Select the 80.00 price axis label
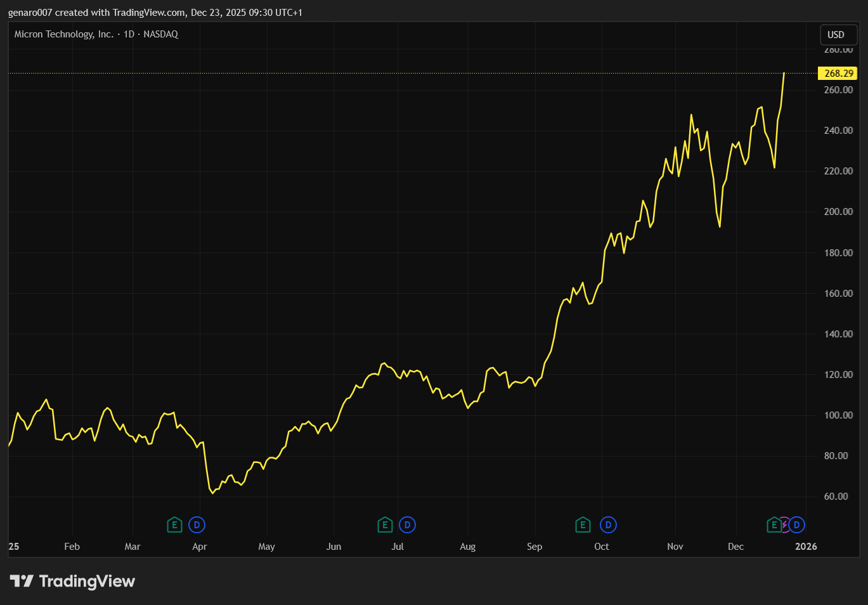The width and height of the screenshot is (868, 605). point(836,456)
